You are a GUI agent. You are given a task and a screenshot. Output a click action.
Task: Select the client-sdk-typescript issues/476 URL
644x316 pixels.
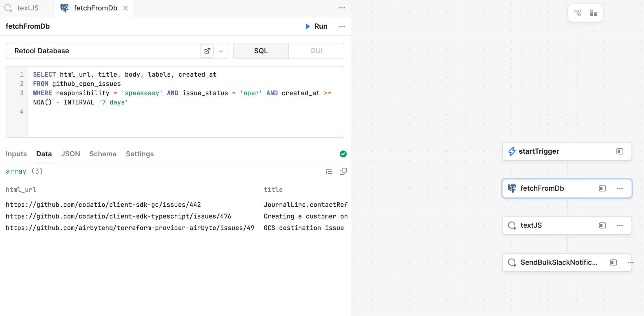coord(119,216)
